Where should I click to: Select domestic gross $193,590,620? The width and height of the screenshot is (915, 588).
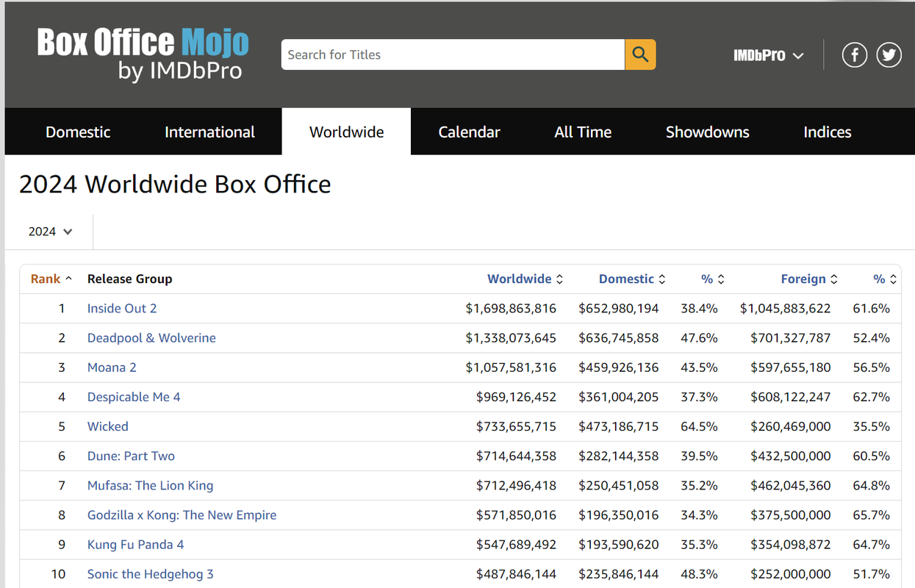pos(619,545)
